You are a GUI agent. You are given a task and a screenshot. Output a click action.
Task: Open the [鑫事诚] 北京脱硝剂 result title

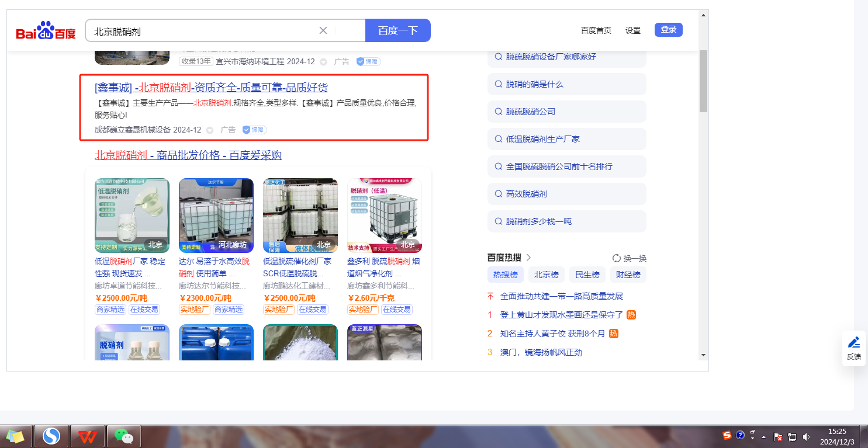pyautogui.click(x=211, y=88)
